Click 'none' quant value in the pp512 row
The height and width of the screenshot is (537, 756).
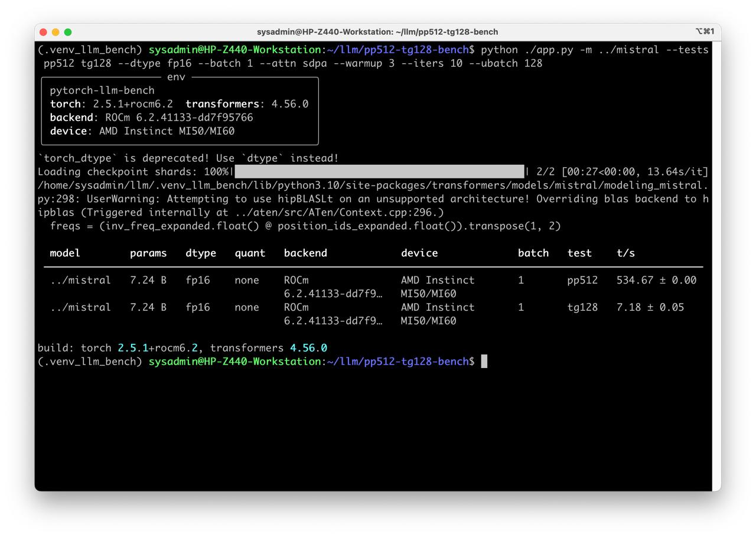[x=247, y=280]
